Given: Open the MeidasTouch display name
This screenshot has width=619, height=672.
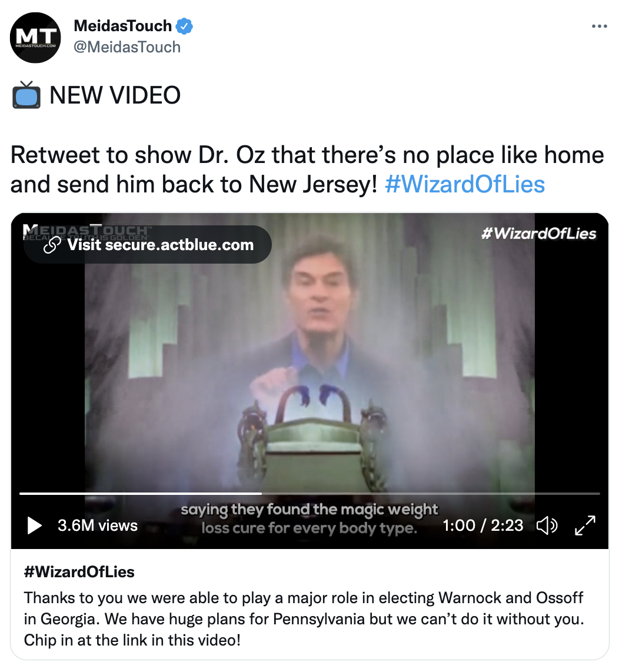Looking at the screenshot, I should pyautogui.click(x=122, y=26).
